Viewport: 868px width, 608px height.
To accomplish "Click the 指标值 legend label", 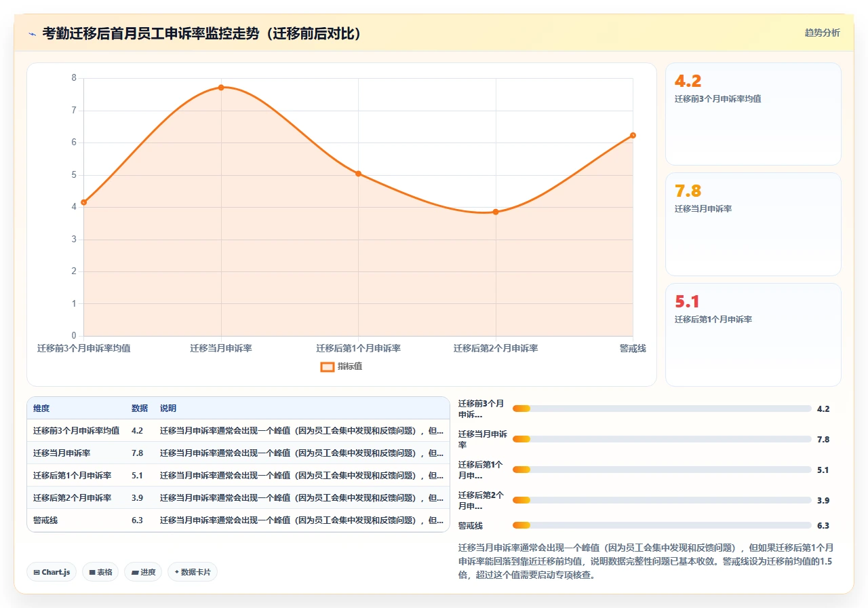I will click(350, 366).
